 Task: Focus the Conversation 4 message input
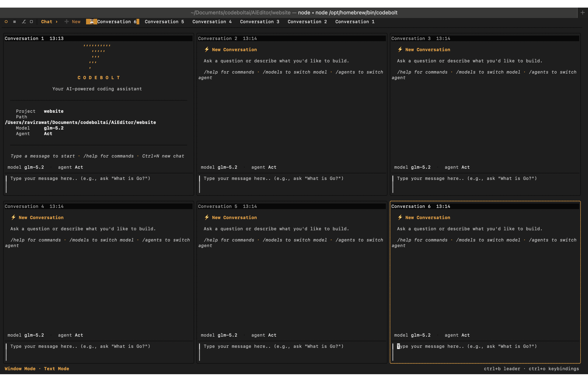click(x=99, y=352)
